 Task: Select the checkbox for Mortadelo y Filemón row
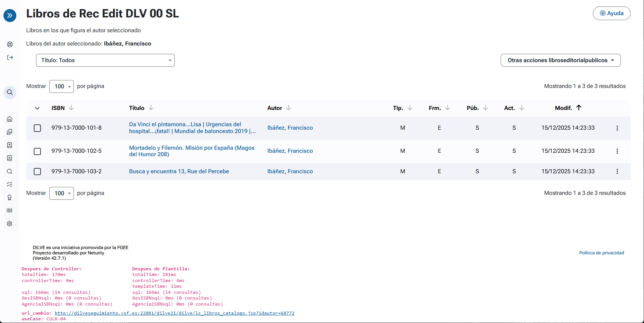point(38,151)
